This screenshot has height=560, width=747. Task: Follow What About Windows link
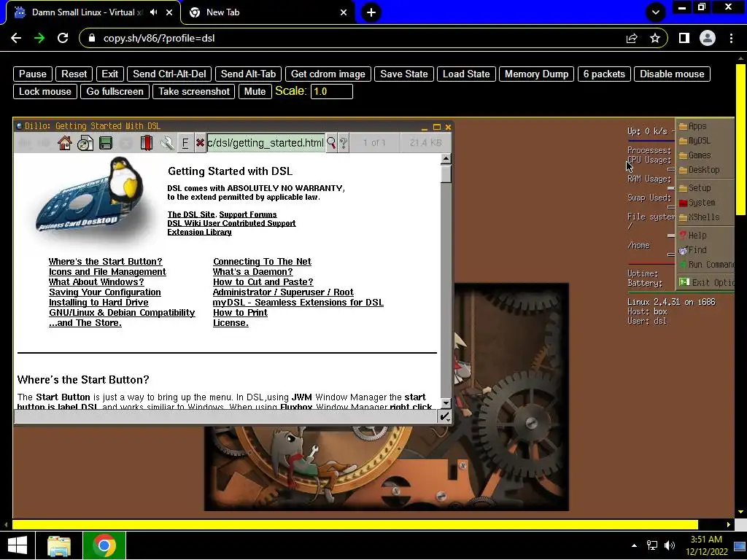(x=96, y=282)
